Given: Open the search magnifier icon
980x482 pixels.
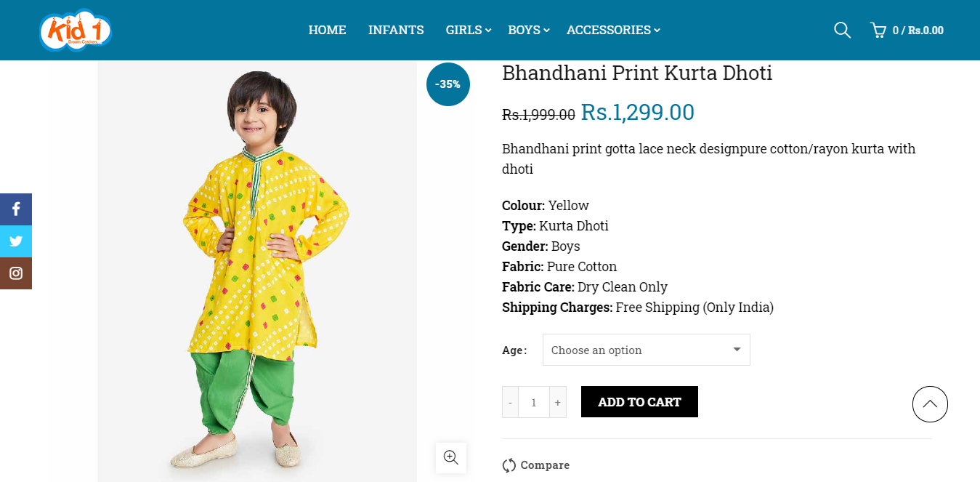Looking at the screenshot, I should tap(842, 30).
